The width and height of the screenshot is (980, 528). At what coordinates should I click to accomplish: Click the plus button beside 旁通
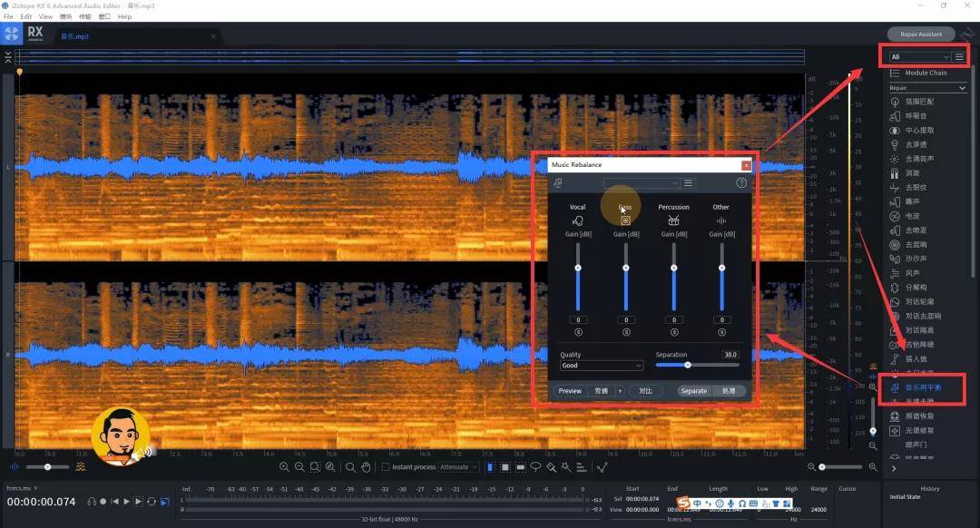(620, 390)
